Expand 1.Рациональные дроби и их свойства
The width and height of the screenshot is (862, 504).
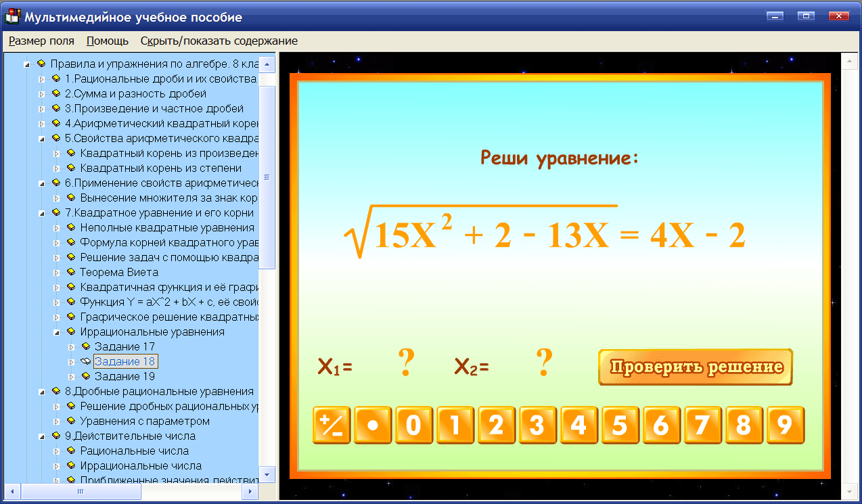[x=41, y=79]
